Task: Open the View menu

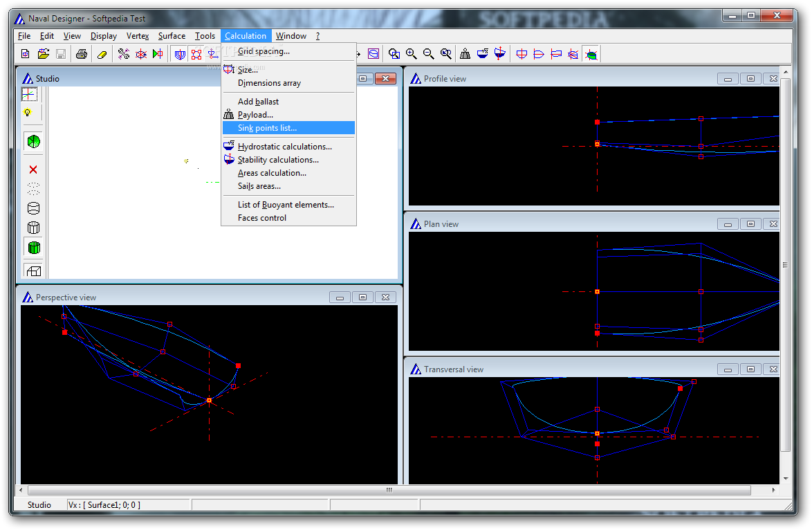Action: tap(72, 36)
